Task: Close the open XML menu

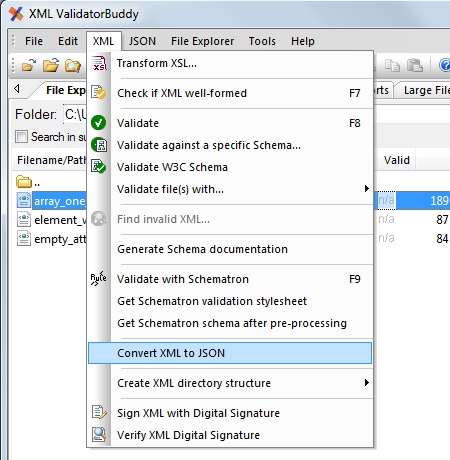Action: pos(103,41)
